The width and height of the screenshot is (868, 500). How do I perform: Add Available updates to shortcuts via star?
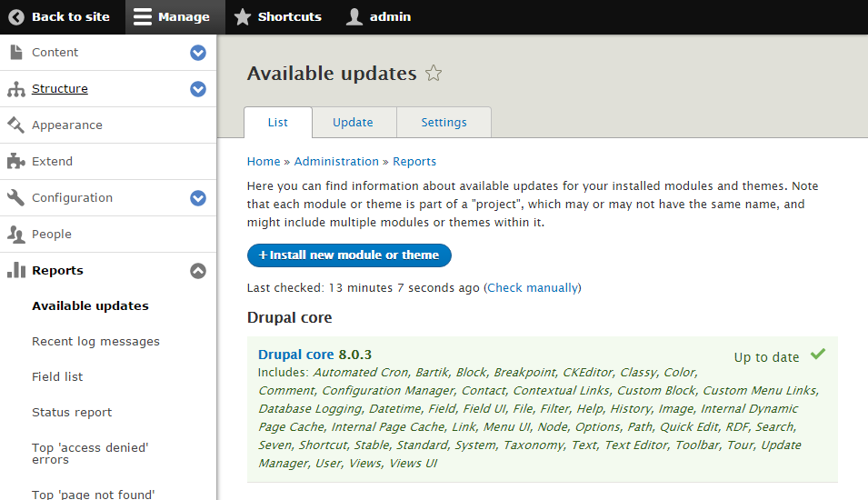click(434, 73)
